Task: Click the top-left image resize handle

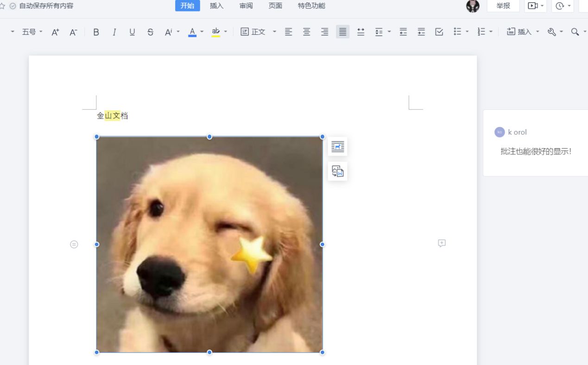Action: 97,137
